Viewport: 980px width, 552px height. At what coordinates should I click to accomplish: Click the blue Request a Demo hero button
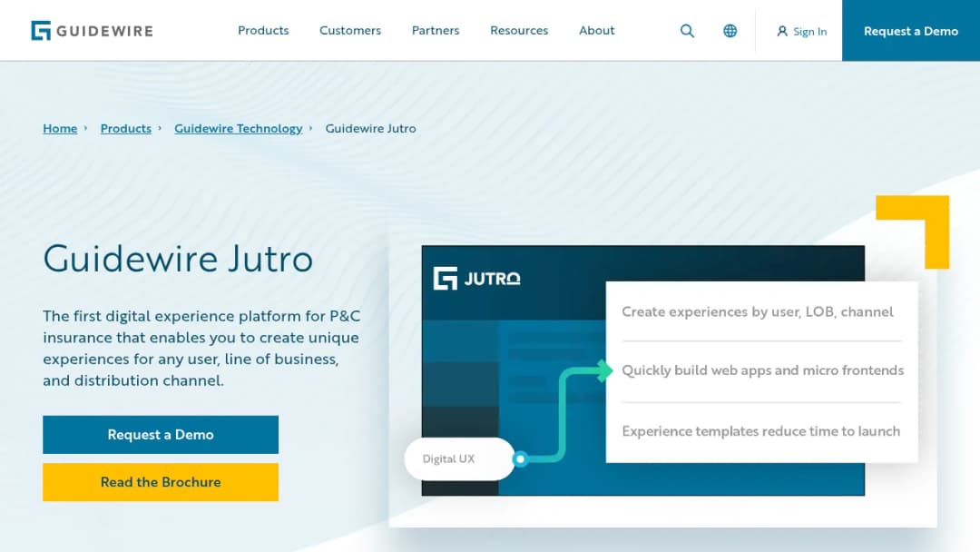(x=161, y=435)
